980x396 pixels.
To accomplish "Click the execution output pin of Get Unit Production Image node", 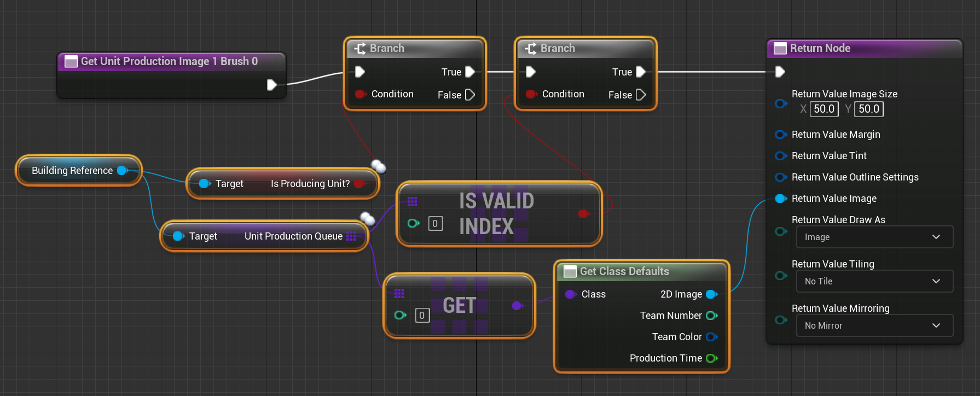I will 271,85.
